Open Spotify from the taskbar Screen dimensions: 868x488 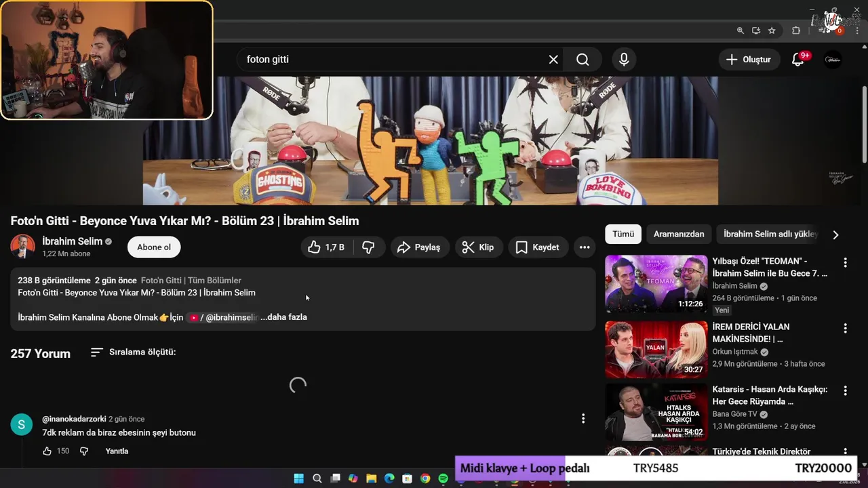pos(443,479)
